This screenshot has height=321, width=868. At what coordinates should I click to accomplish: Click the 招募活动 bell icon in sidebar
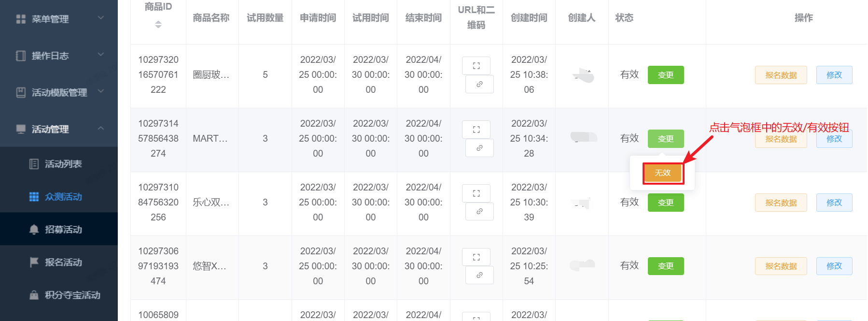pyautogui.click(x=34, y=230)
